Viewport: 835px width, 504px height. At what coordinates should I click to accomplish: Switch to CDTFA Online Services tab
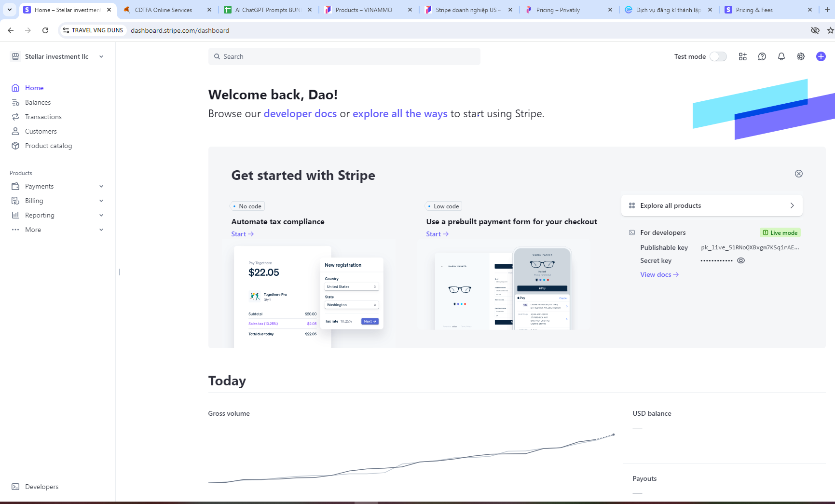[x=167, y=10]
